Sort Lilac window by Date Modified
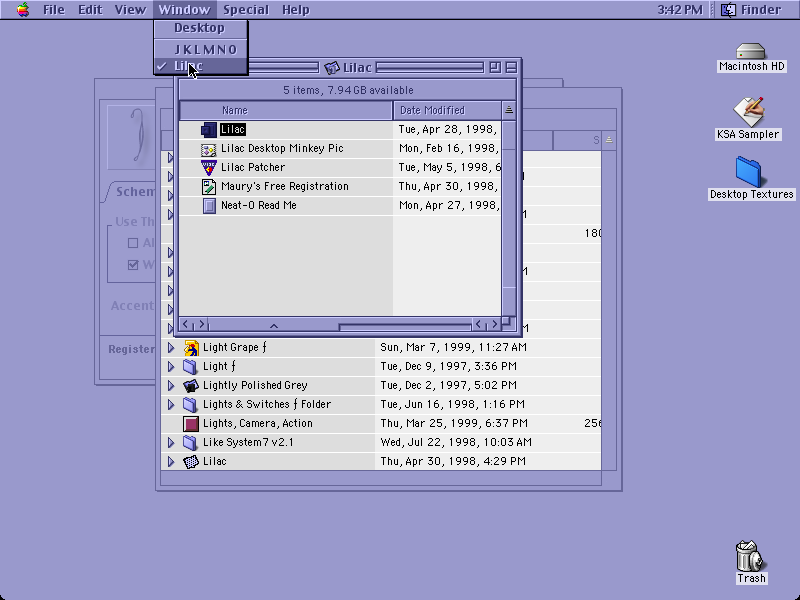800x600 pixels. (x=447, y=110)
